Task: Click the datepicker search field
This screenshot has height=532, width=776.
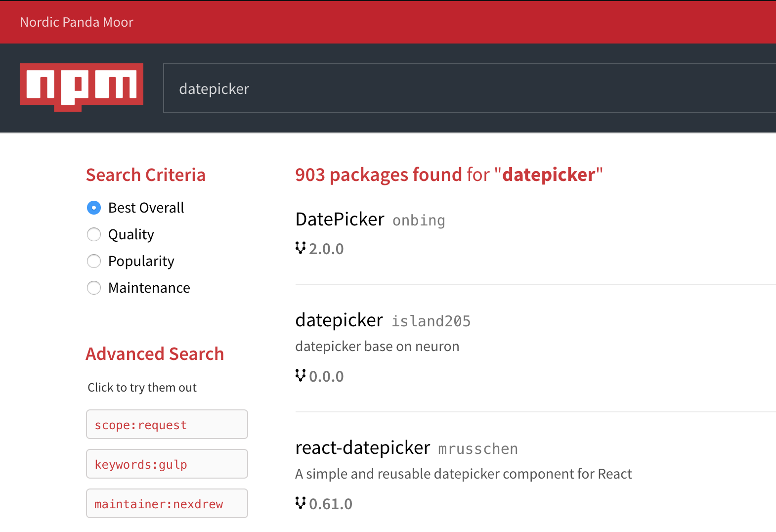Action: tap(470, 88)
